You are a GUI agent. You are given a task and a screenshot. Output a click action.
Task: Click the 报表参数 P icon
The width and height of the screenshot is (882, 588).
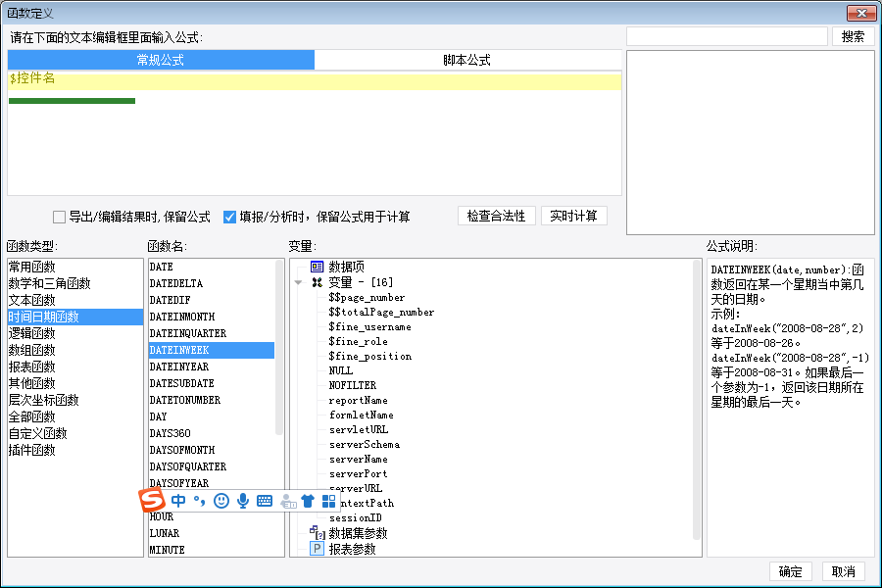318,549
